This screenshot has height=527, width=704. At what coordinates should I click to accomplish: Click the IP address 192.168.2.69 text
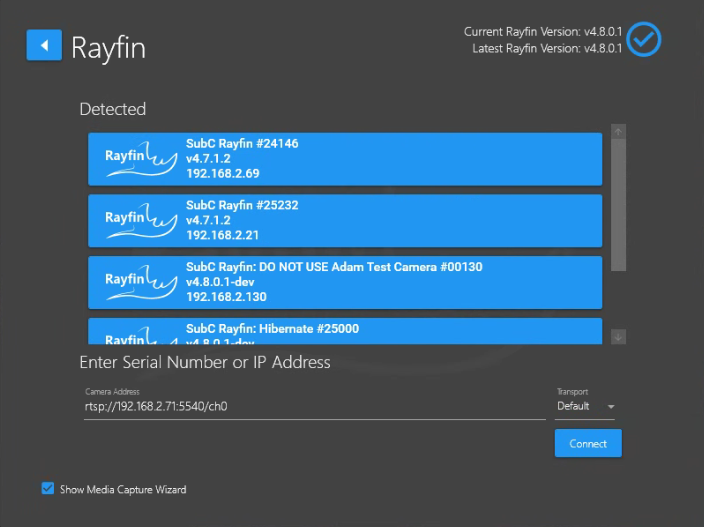[223, 174]
